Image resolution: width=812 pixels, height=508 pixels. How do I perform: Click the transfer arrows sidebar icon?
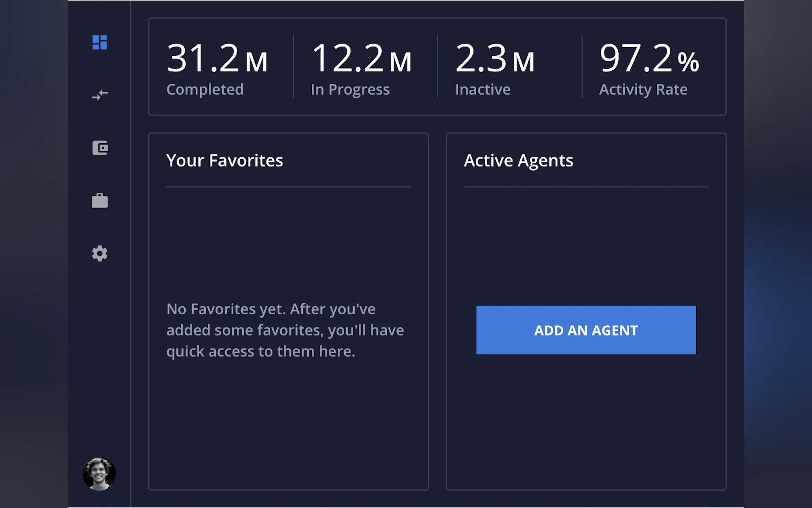100,95
